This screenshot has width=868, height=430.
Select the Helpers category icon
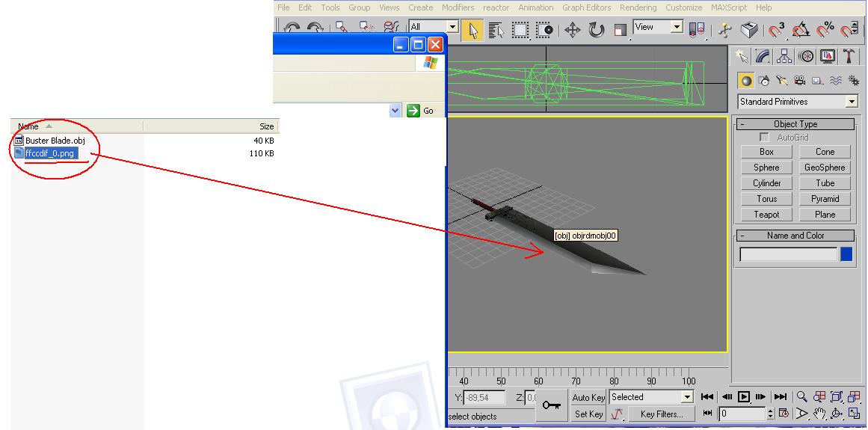point(818,81)
